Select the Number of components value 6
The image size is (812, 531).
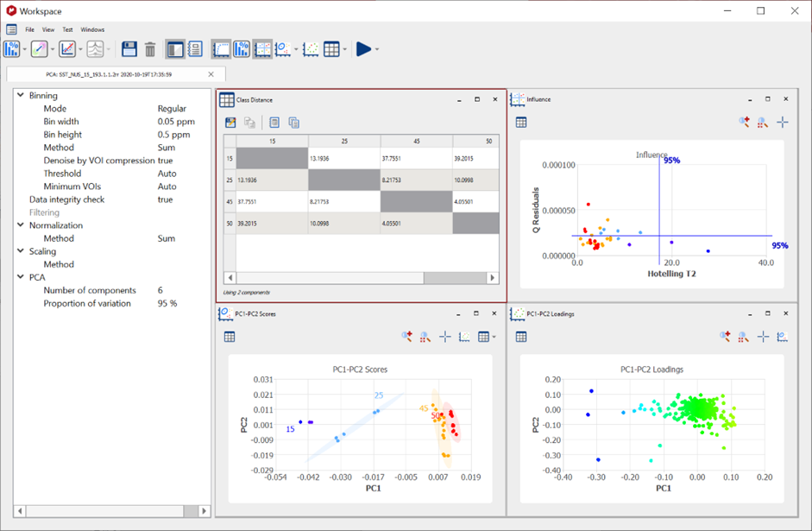tap(161, 290)
